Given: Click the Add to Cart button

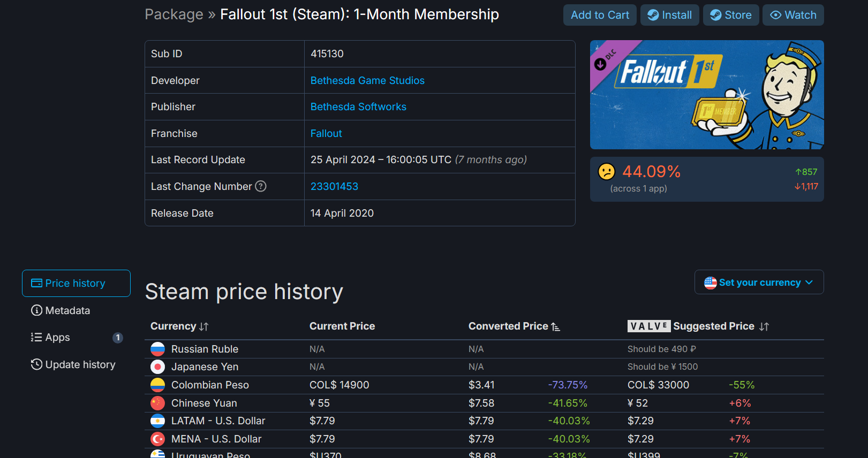Looking at the screenshot, I should 600,15.
